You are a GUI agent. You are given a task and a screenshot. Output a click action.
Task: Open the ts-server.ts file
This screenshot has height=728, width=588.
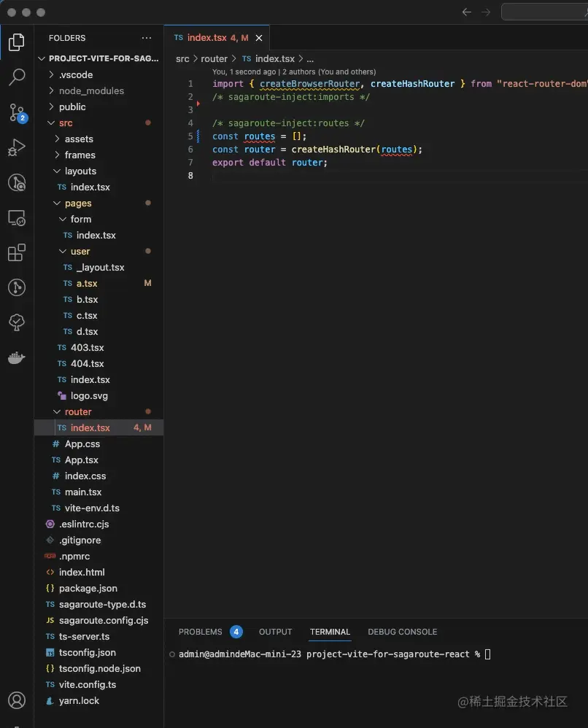tap(99, 637)
